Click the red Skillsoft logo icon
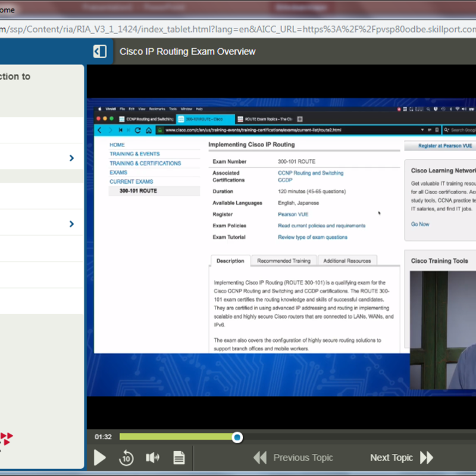The width and height of the screenshot is (476, 476). (6, 439)
